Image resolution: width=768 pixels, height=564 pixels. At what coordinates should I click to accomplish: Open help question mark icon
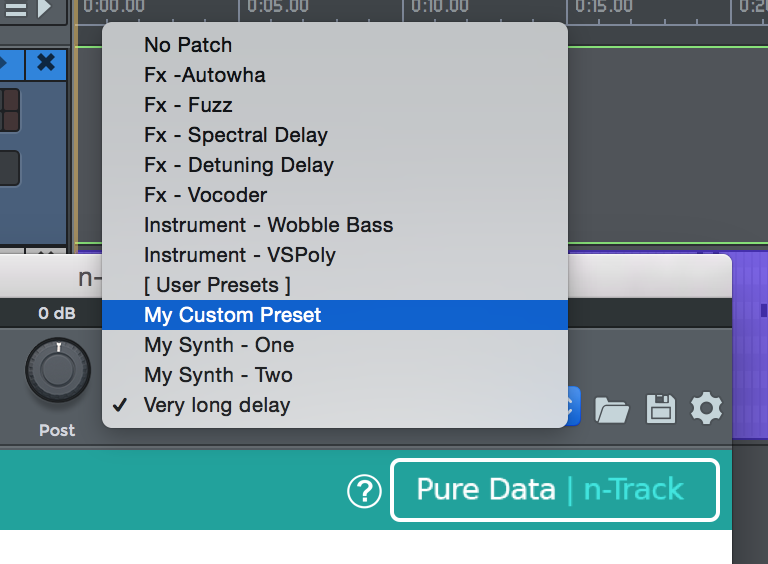pyautogui.click(x=364, y=491)
